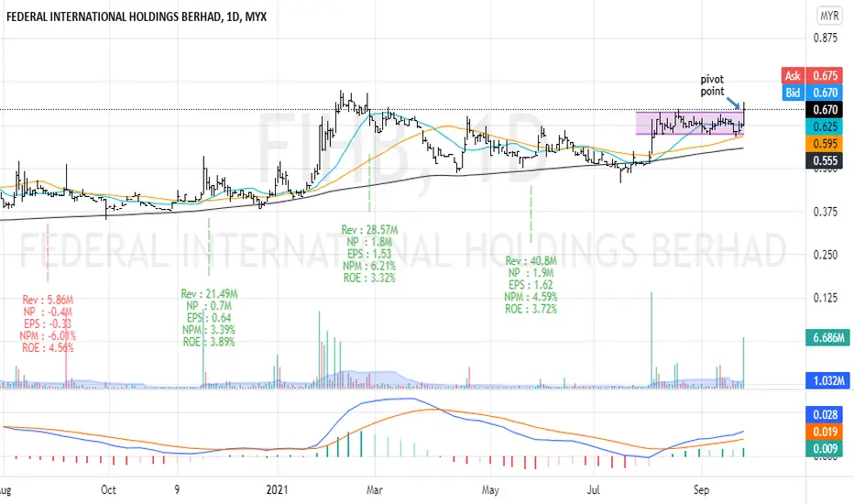
Task: Click the 0.875 price axis label
Action: [x=825, y=38]
